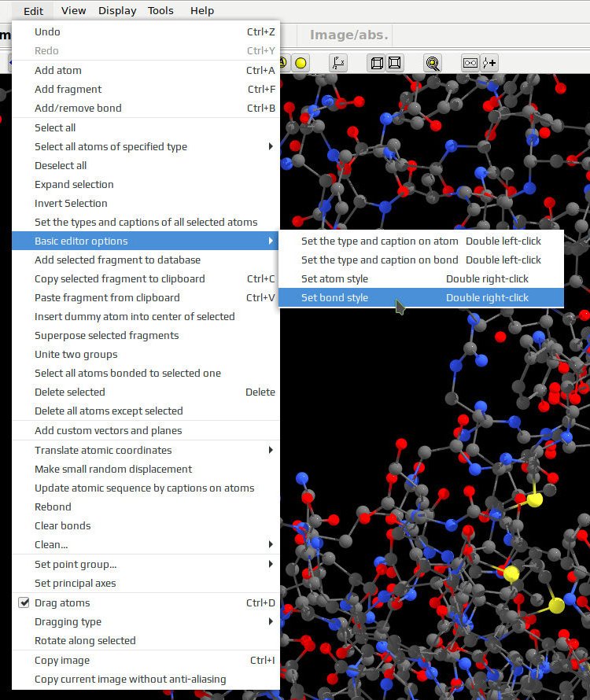Expand Translate atomic coordinates submenu arrow
Viewport: 590px width, 700px height.
click(271, 450)
